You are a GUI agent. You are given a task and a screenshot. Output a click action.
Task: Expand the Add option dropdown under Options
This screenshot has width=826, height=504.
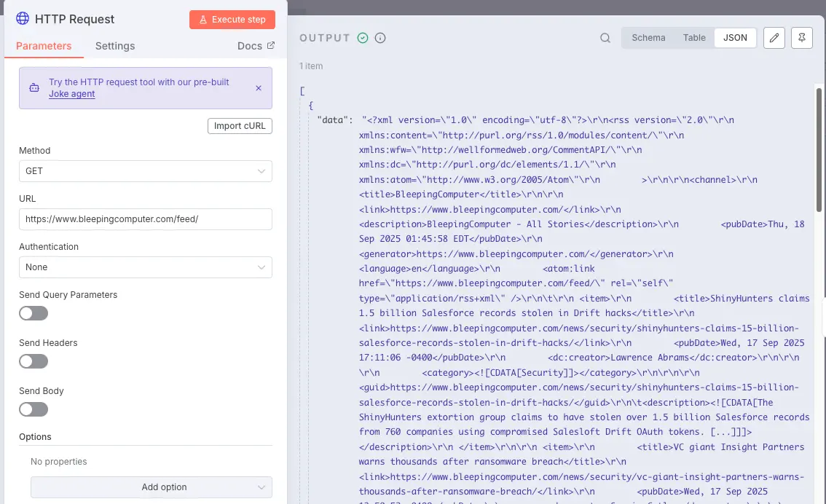151,487
